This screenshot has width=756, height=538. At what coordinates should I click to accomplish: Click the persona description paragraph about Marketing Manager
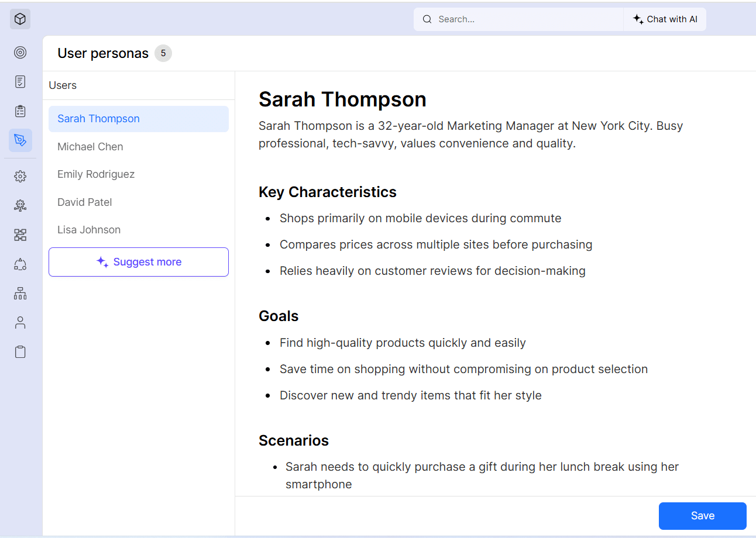pyautogui.click(x=471, y=134)
